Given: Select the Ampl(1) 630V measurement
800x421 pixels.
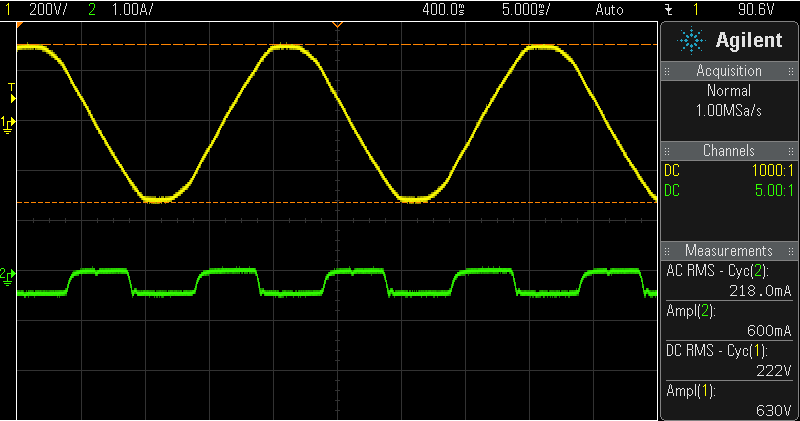Looking at the screenshot, I should point(729,401).
